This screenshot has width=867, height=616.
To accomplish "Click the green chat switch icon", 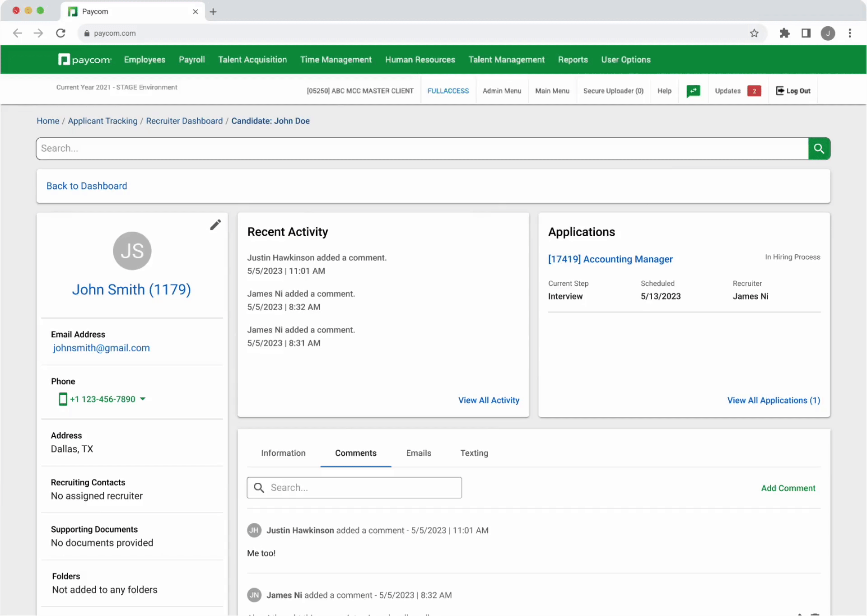I will [x=693, y=91].
